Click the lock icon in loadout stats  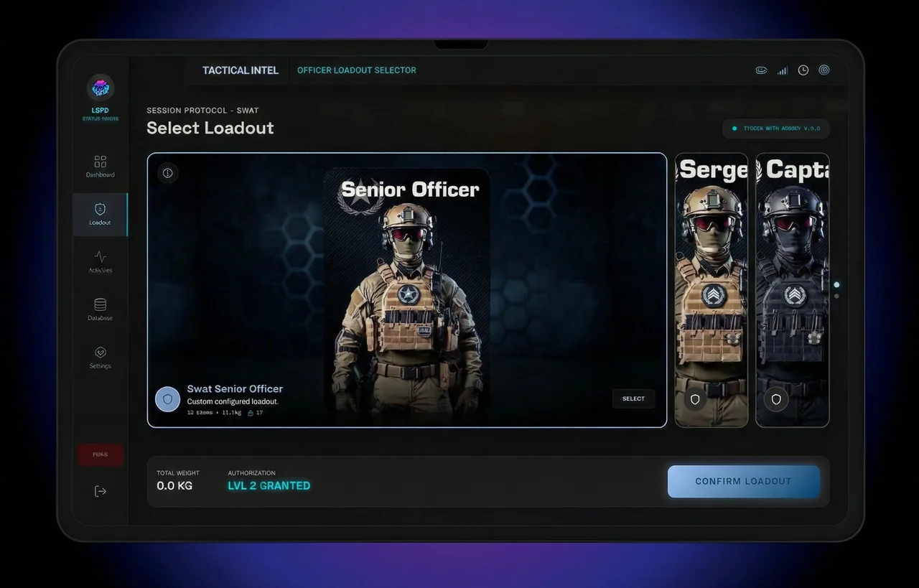[251, 414]
